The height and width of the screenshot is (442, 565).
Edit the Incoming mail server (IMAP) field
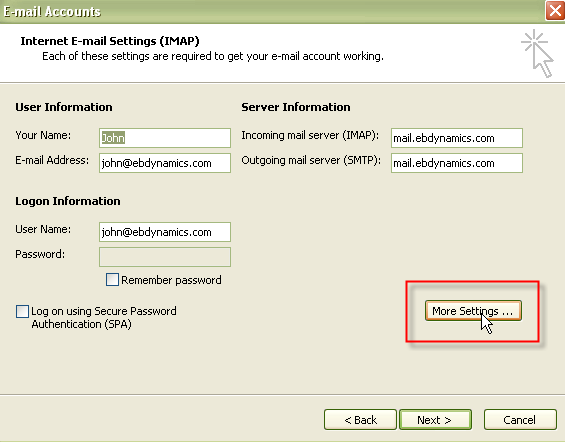tap(457, 138)
